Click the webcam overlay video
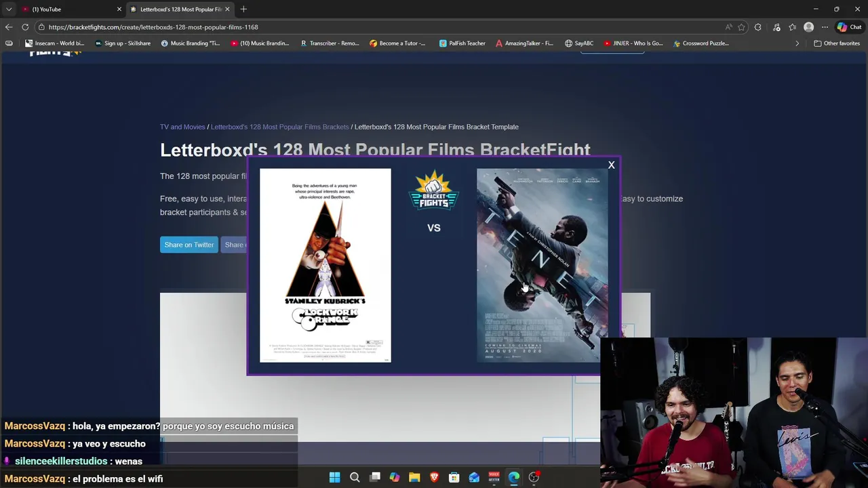Screen dimensions: 868x488 coord(734,413)
